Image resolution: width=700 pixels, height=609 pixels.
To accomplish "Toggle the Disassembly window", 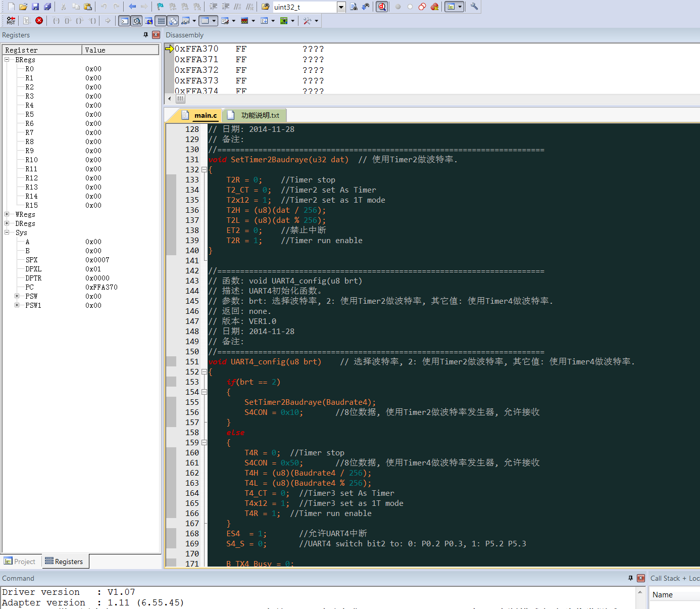I will 136,21.
